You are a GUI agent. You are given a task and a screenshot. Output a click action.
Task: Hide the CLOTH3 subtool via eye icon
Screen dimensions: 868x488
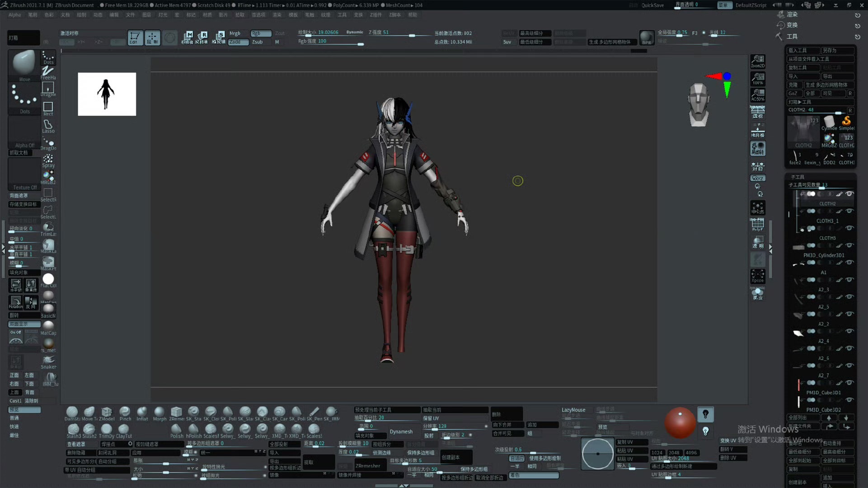849,228
